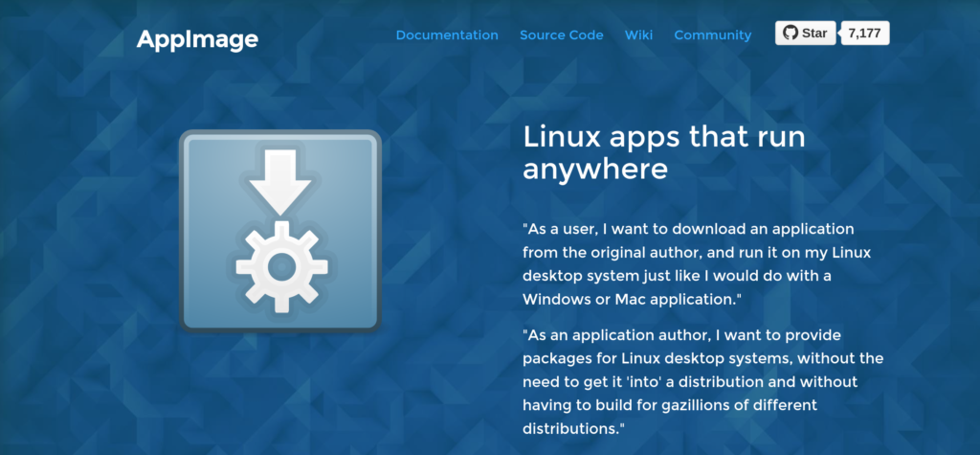This screenshot has width=980, height=455.
Task: Click the 'As an application author' quote paragraph
Action: tap(703, 382)
